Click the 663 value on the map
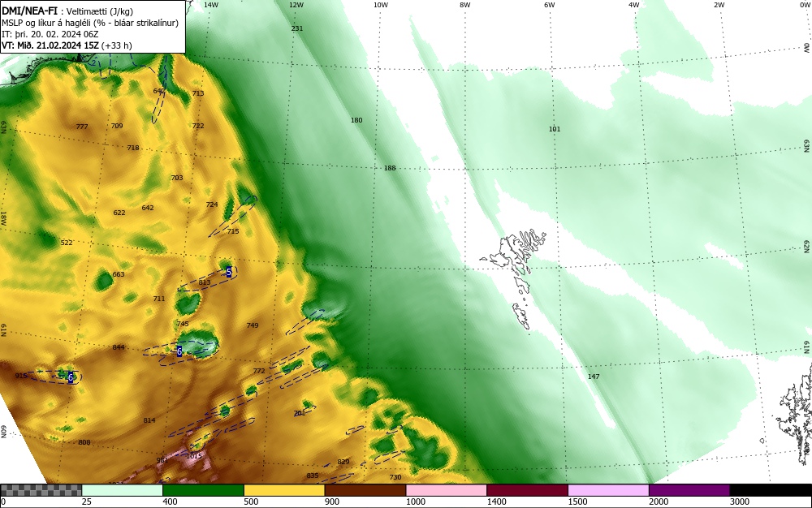This screenshot has width=812, height=508. tap(119, 274)
